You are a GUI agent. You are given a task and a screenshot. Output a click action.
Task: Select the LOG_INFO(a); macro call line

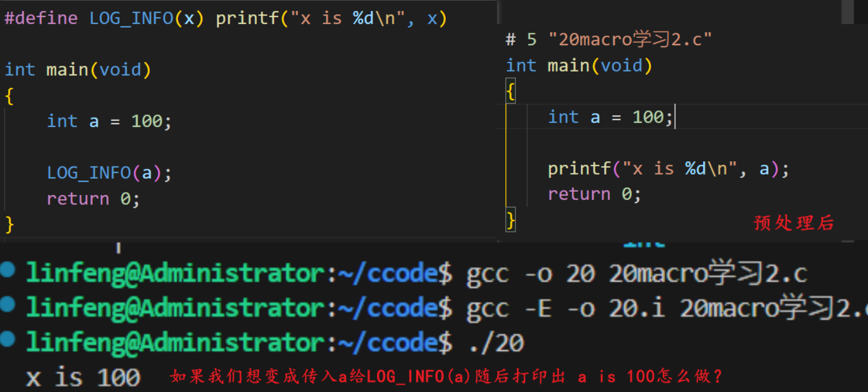[x=108, y=172]
